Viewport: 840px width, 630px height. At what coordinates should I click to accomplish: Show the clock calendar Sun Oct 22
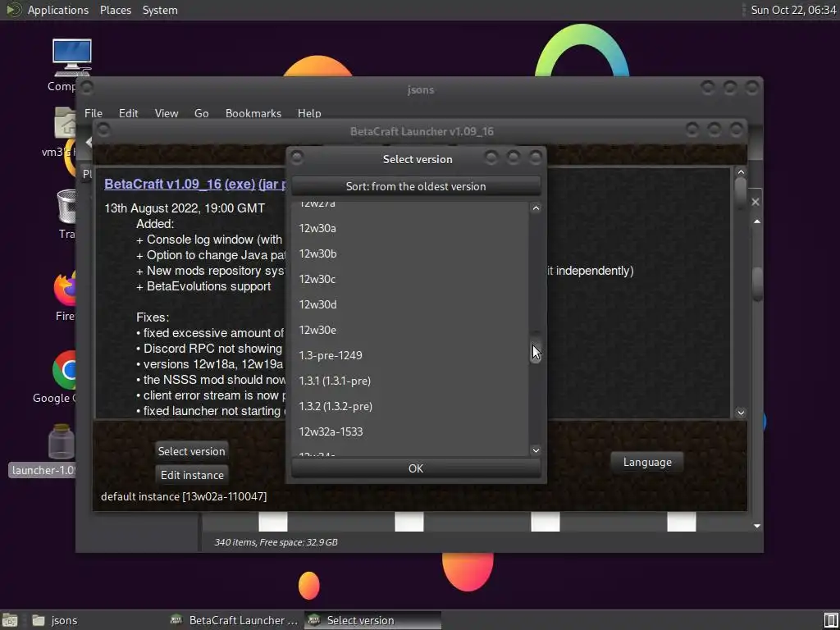tap(793, 10)
